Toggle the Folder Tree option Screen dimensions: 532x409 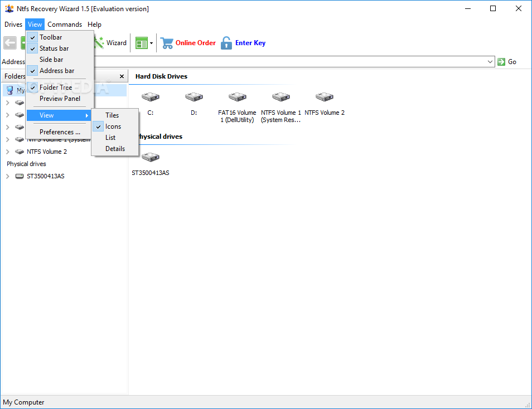[x=60, y=87]
